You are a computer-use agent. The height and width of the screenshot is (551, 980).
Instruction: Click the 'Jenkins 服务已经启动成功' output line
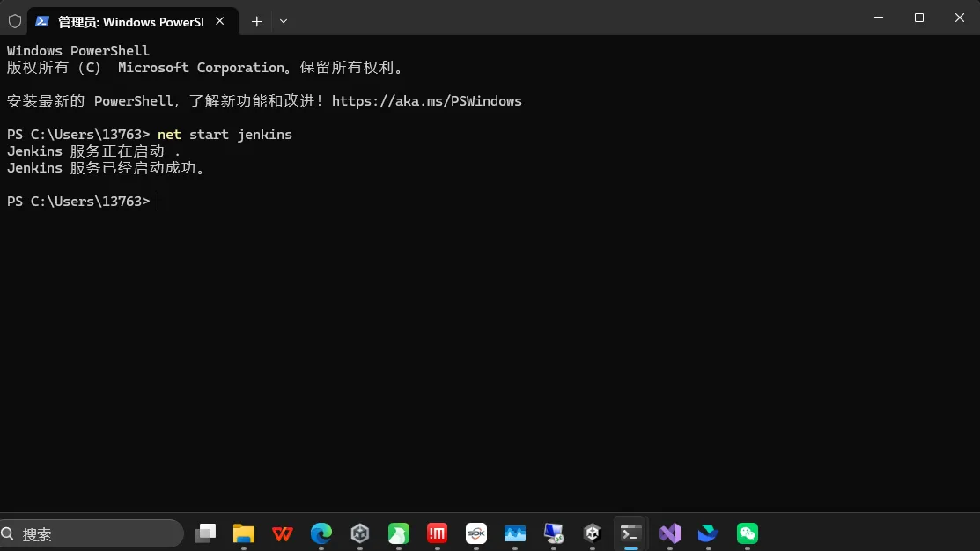(x=107, y=168)
